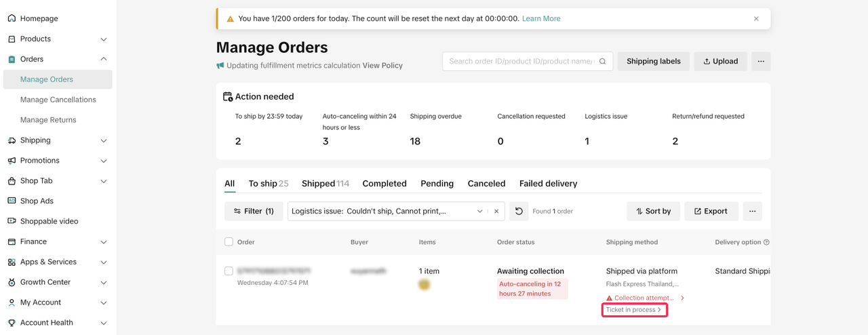Click the Shipping labels button

click(x=653, y=62)
